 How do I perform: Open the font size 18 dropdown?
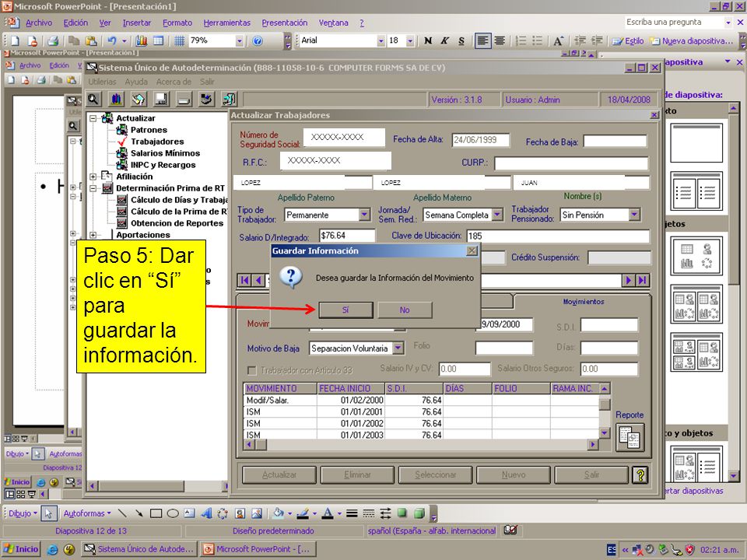410,41
